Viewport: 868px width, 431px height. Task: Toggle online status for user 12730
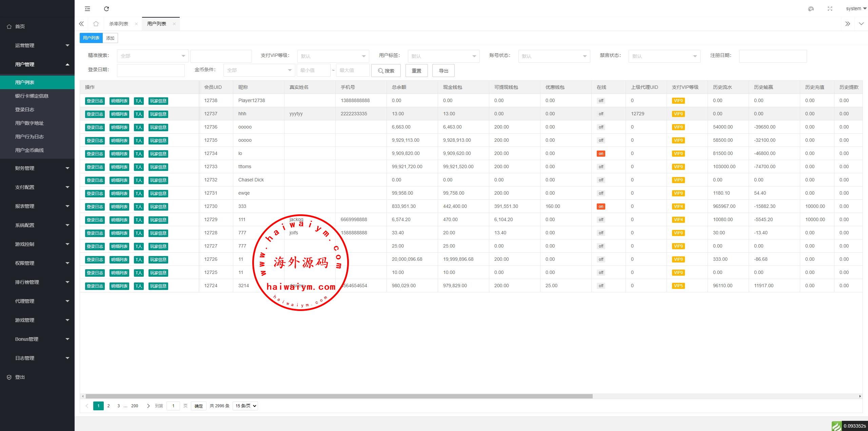601,207
